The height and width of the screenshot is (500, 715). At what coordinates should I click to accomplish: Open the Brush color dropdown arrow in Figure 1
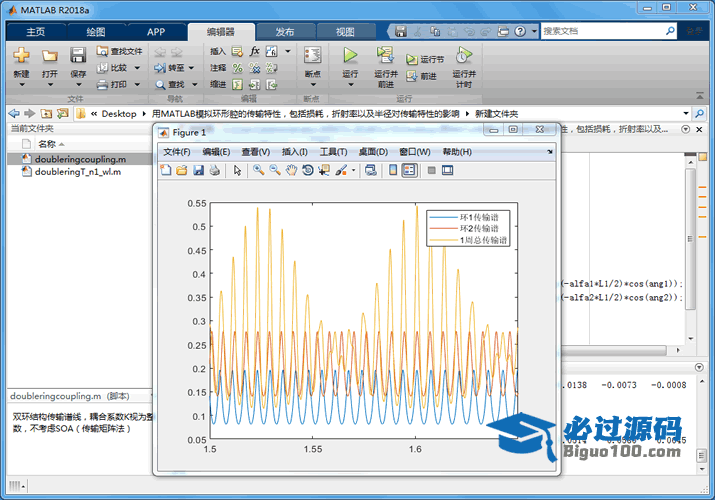(353, 170)
